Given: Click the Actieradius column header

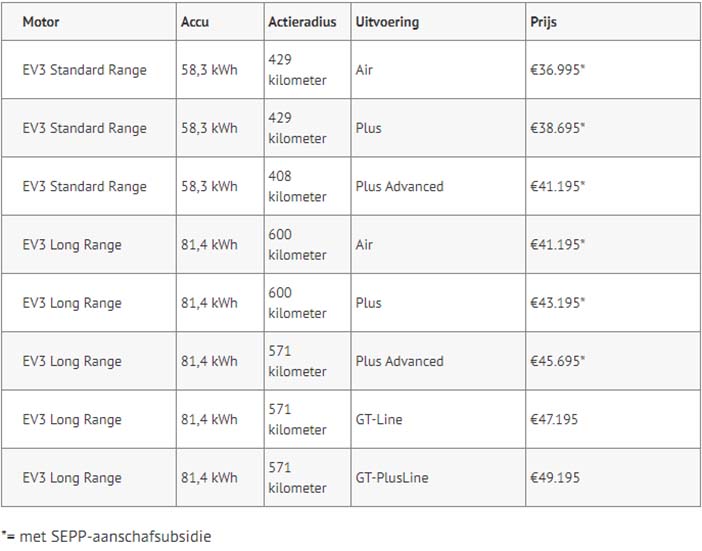Looking at the screenshot, I should point(307,21).
